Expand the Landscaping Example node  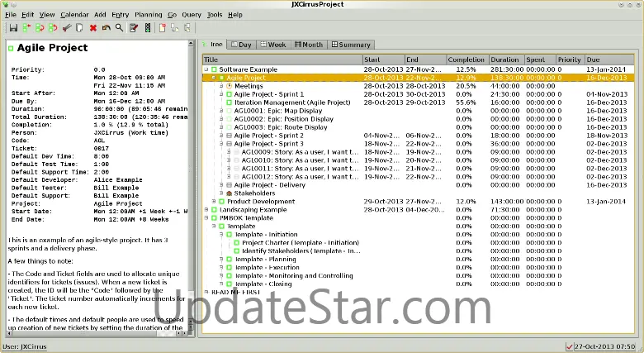coord(206,209)
